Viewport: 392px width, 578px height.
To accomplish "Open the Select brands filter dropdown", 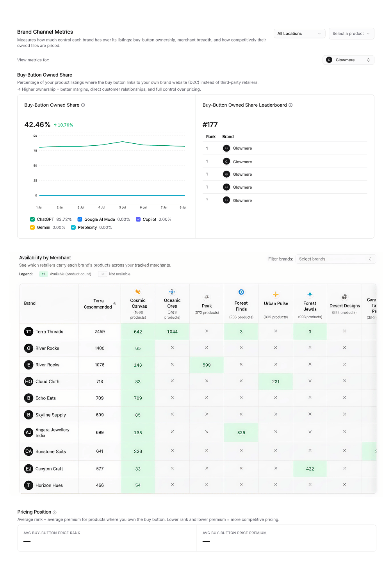I will (335, 259).
